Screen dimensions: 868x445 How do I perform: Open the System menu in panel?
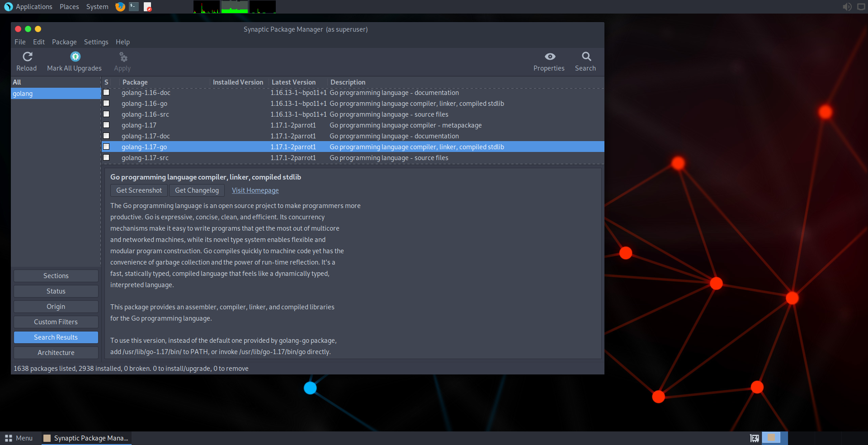[x=97, y=7]
